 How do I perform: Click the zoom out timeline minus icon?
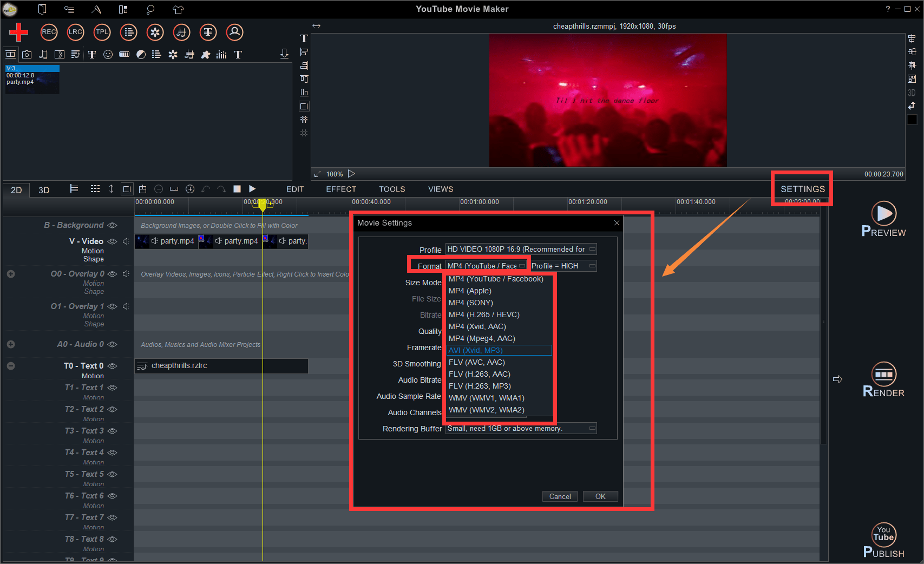pos(159,189)
